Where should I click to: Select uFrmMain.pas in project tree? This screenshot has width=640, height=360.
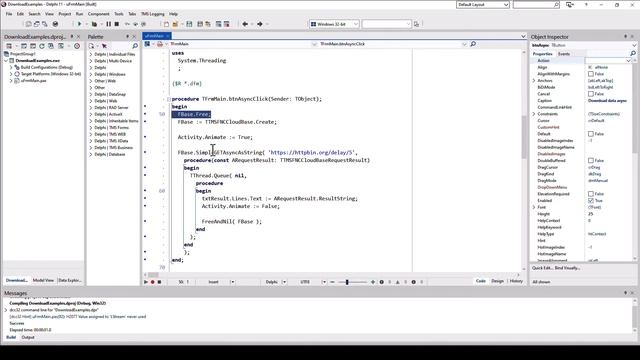[x=33, y=80]
